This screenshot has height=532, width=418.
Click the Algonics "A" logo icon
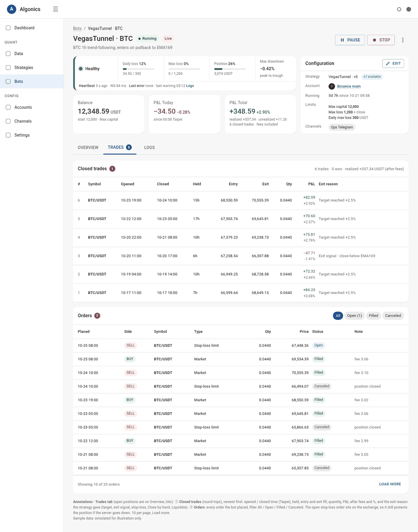12,9
